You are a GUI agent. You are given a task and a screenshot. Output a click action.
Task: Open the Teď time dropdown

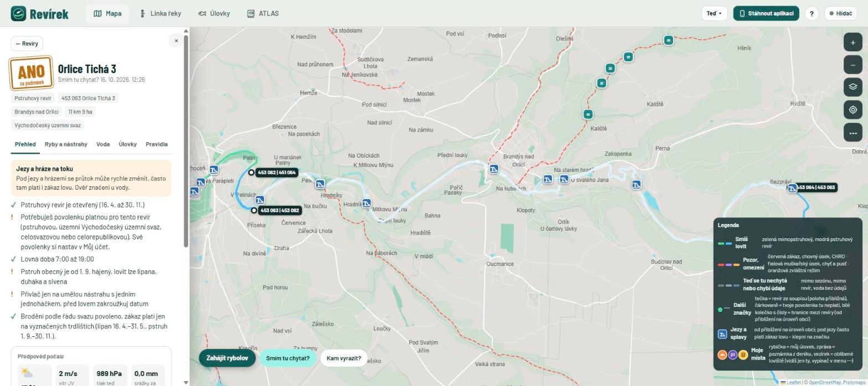tap(714, 14)
